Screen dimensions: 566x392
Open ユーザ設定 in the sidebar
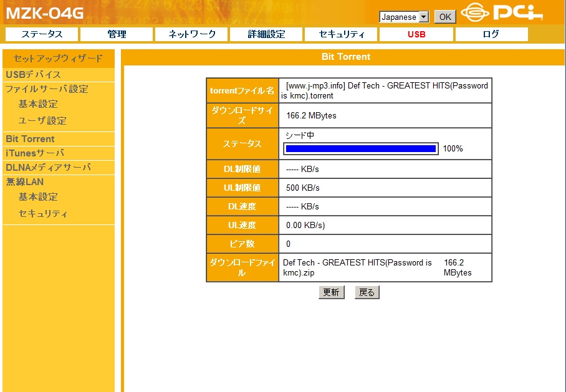42,120
